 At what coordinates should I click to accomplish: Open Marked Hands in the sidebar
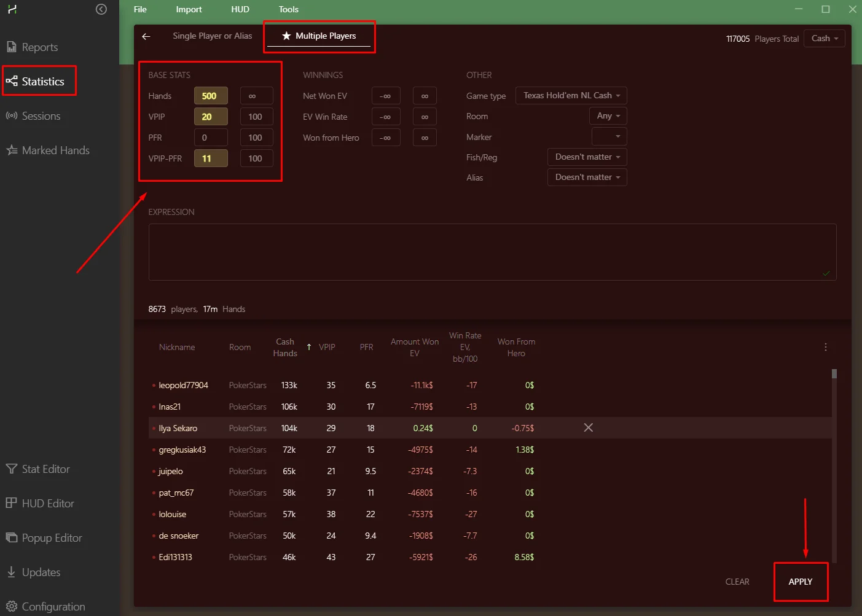pos(55,150)
